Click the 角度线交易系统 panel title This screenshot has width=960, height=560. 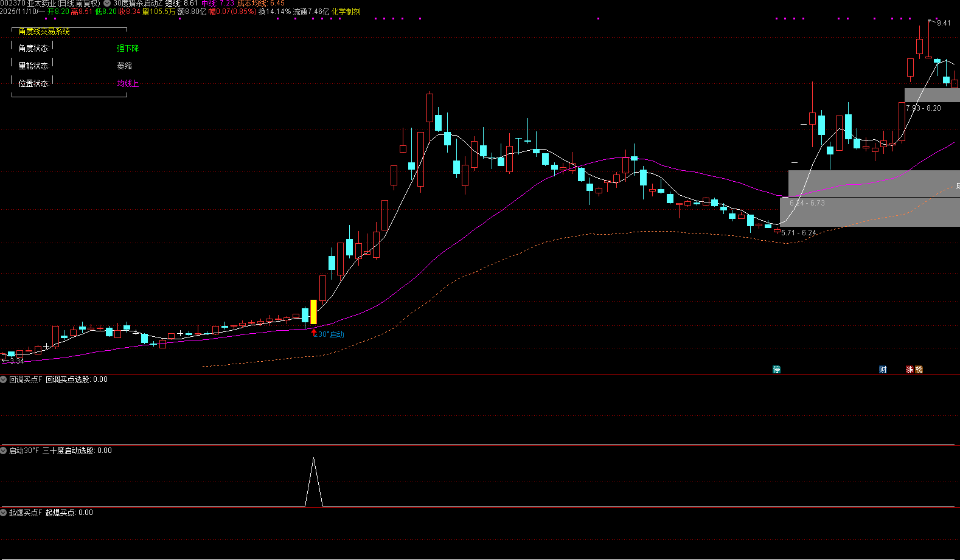point(44,31)
